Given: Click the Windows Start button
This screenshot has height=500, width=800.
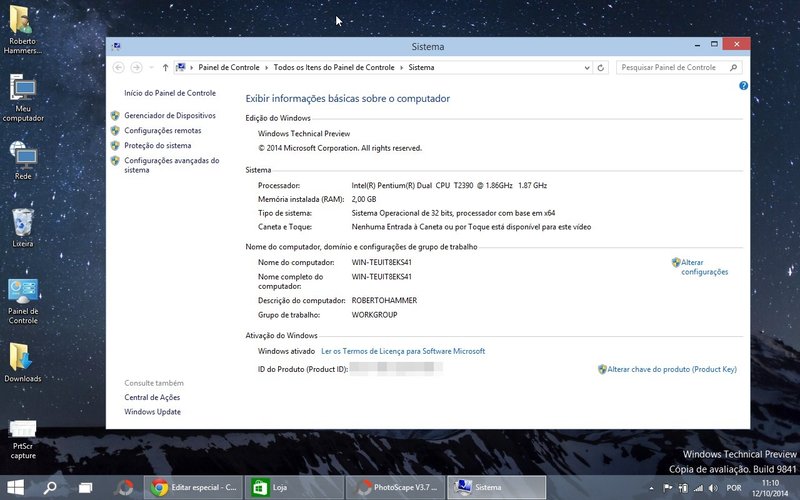Looking at the screenshot, I should tap(15, 488).
